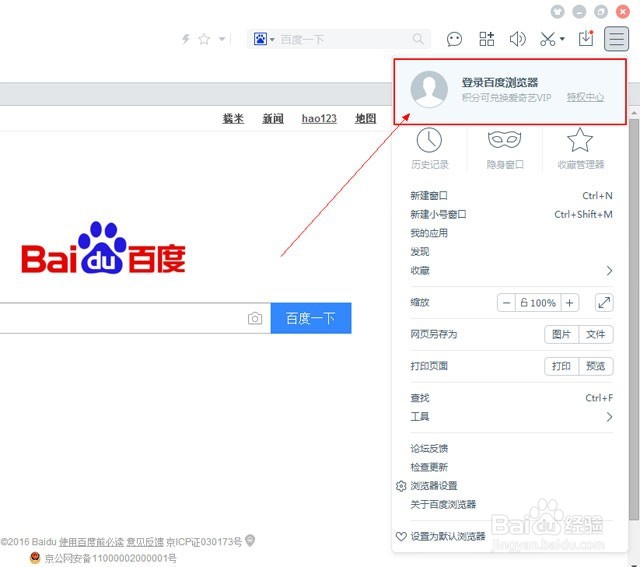This screenshot has height=567, width=640.
Task: Click the user avatar in menu
Action: [x=429, y=89]
